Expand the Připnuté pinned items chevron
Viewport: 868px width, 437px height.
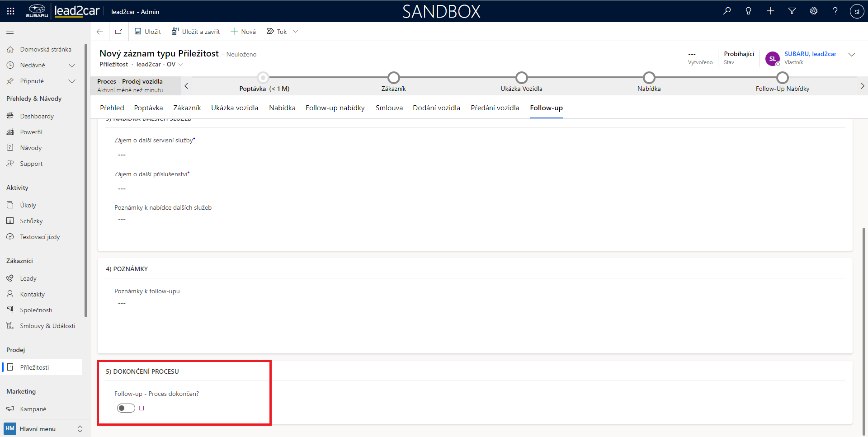tap(71, 81)
